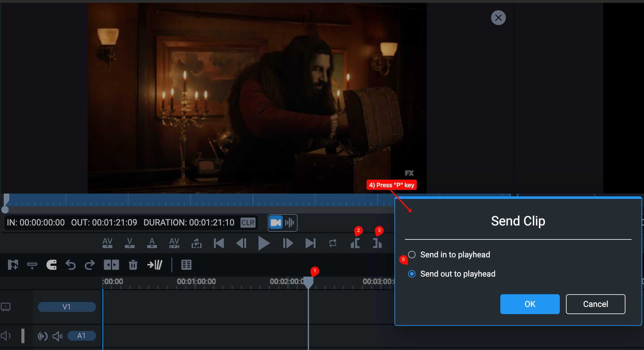Clear in/out points with CLR button
The height and width of the screenshot is (350, 644).
(x=248, y=222)
